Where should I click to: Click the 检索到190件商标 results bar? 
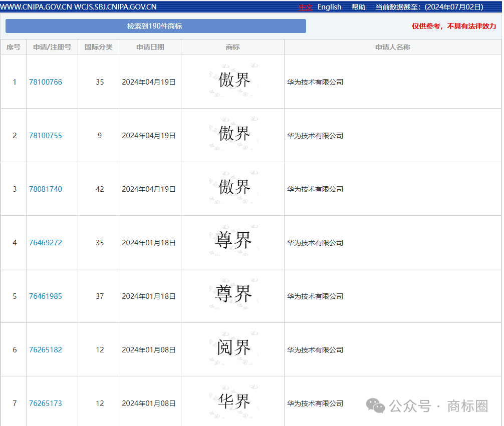point(155,26)
